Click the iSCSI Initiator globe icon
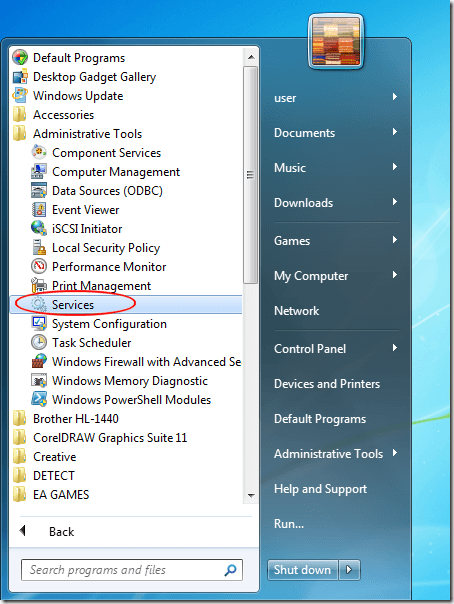This screenshot has width=454, height=604. (x=39, y=228)
